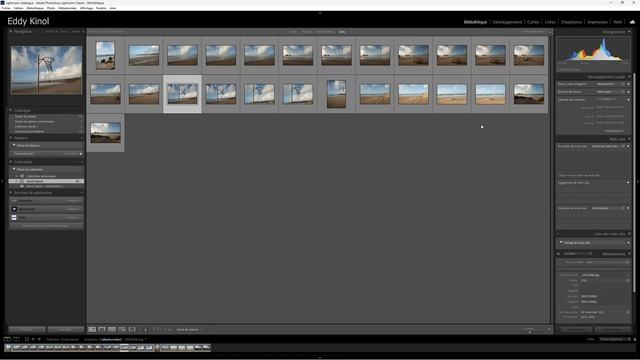Open the Web module
Screen dimensions: 640x360
618,22
